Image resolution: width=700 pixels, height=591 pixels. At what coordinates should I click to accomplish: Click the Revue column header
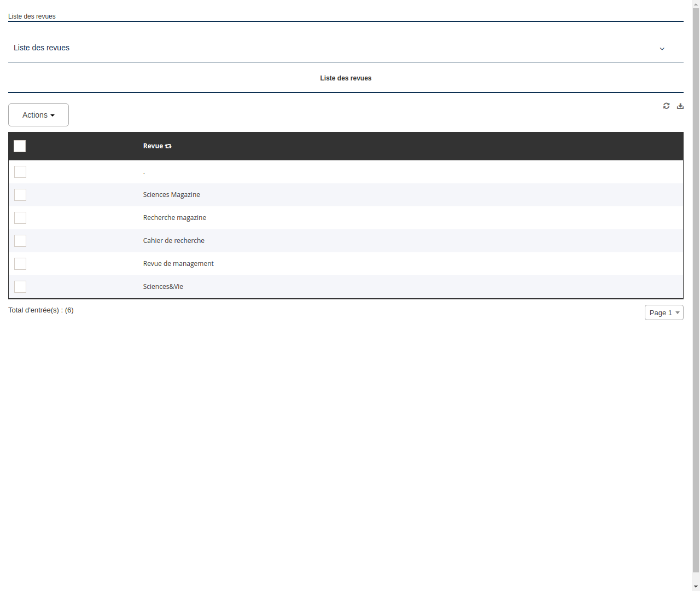[x=154, y=146]
